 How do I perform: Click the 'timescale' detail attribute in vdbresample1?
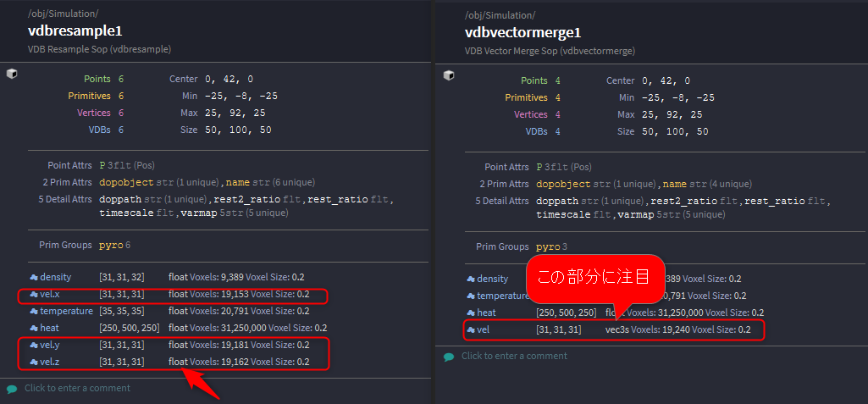127,213
